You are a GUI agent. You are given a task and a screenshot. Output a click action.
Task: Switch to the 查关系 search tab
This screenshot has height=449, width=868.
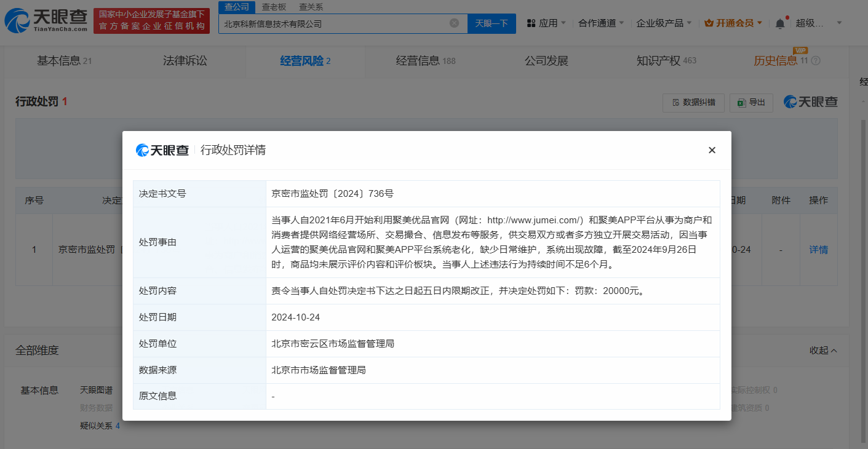(311, 7)
